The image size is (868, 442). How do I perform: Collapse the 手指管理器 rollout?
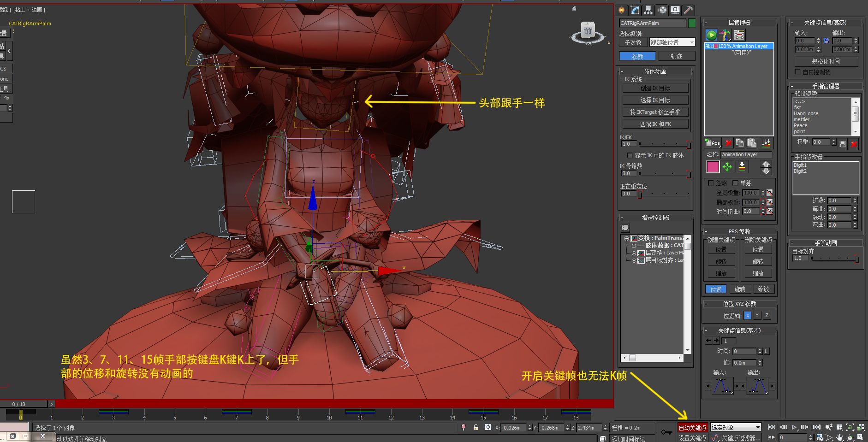coord(826,86)
